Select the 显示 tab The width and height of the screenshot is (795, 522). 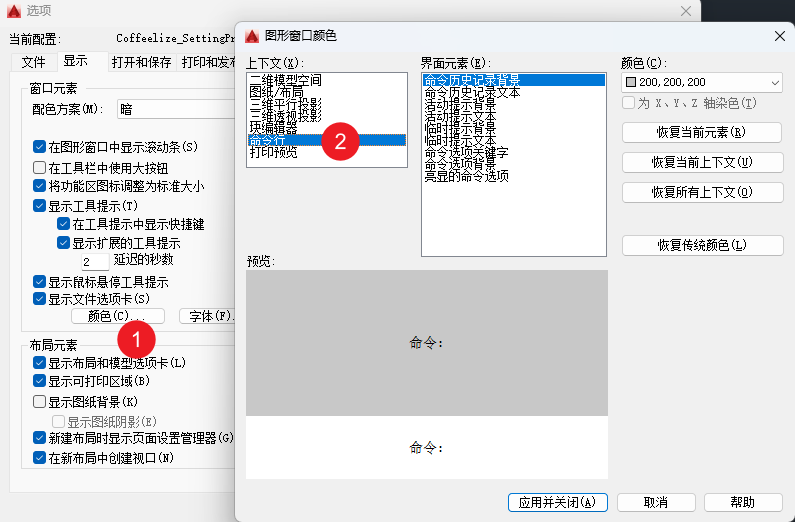[x=76, y=61]
